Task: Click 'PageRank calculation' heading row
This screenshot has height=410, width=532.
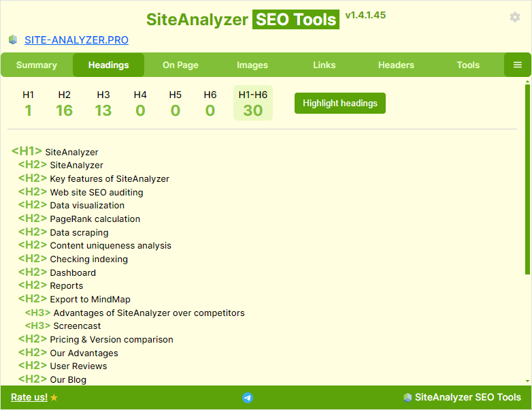Action: click(x=79, y=219)
